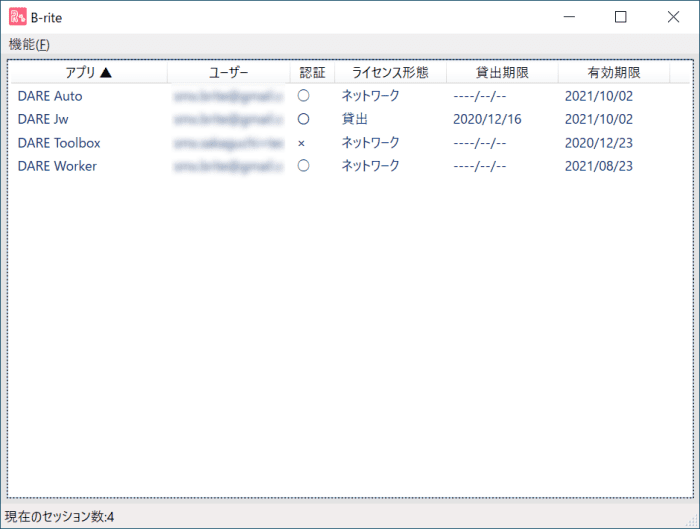The image size is (700, 529).
Task: Click empty lending date of DARE Auto
Action: pyautogui.click(x=479, y=96)
